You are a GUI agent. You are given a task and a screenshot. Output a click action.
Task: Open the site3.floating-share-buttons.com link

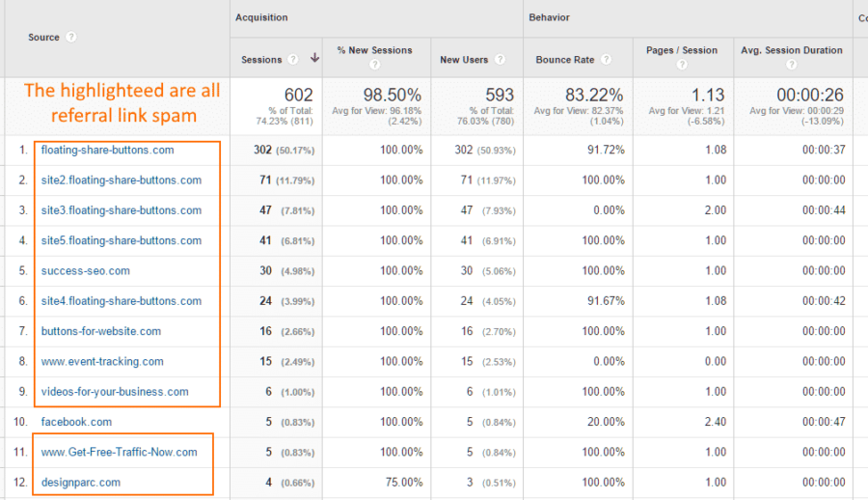coord(122,210)
